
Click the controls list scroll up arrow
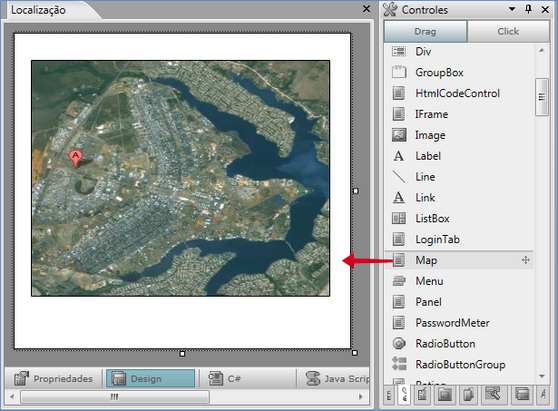542,51
